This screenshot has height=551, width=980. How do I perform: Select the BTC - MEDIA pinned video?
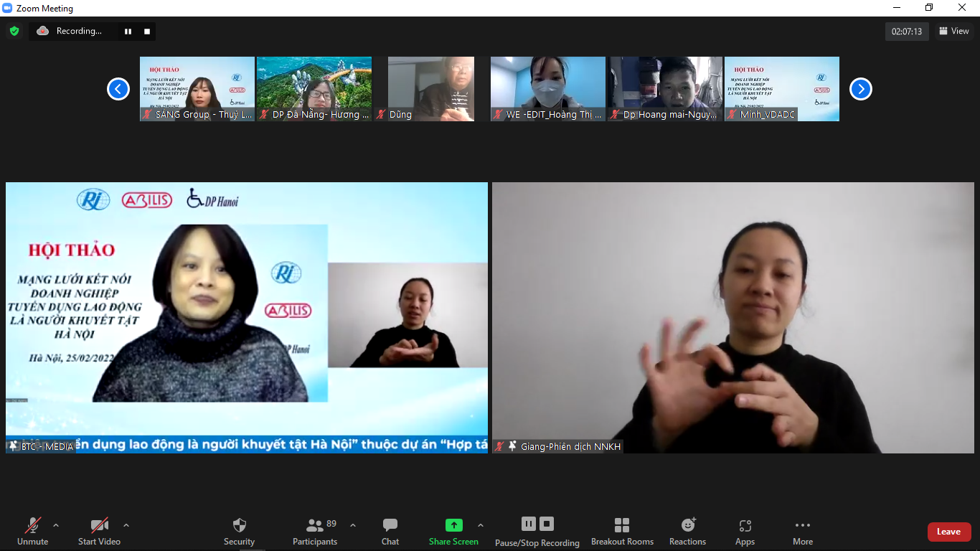(x=247, y=318)
